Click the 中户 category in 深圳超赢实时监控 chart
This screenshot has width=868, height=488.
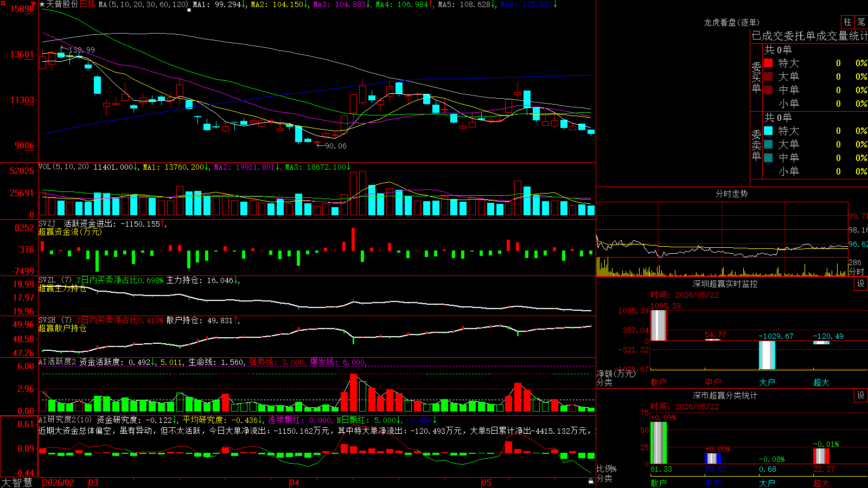[713, 382]
